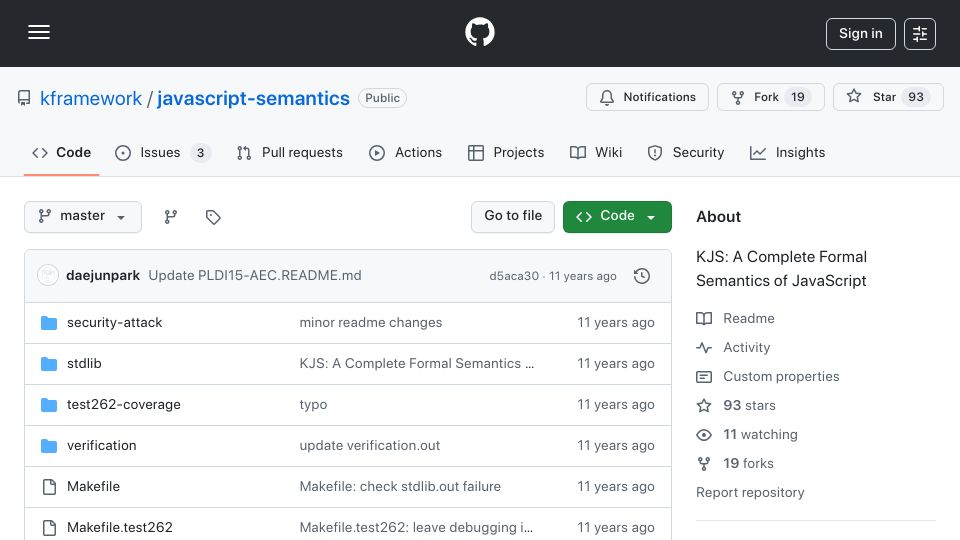
Task: Open the kframework owner link
Action: (91, 98)
